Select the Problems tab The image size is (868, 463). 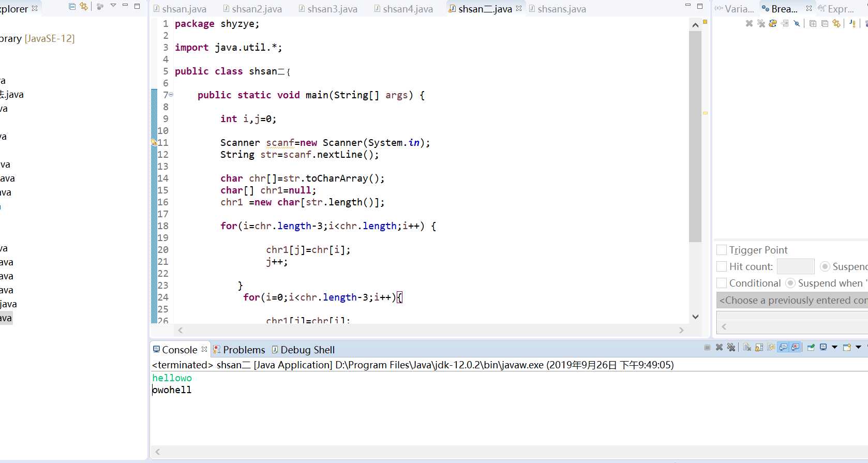[x=239, y=350]
